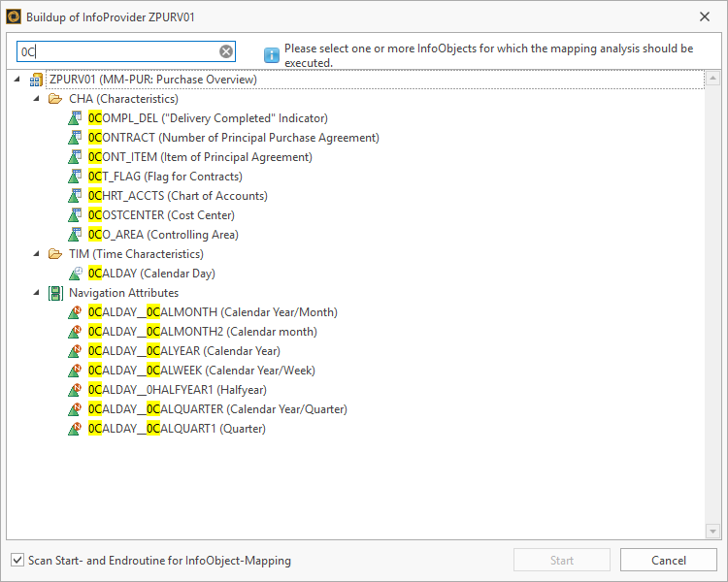Click the 0CALDAY time characteristic icon
Screen dimensions: 728x582
click(75, 274)
